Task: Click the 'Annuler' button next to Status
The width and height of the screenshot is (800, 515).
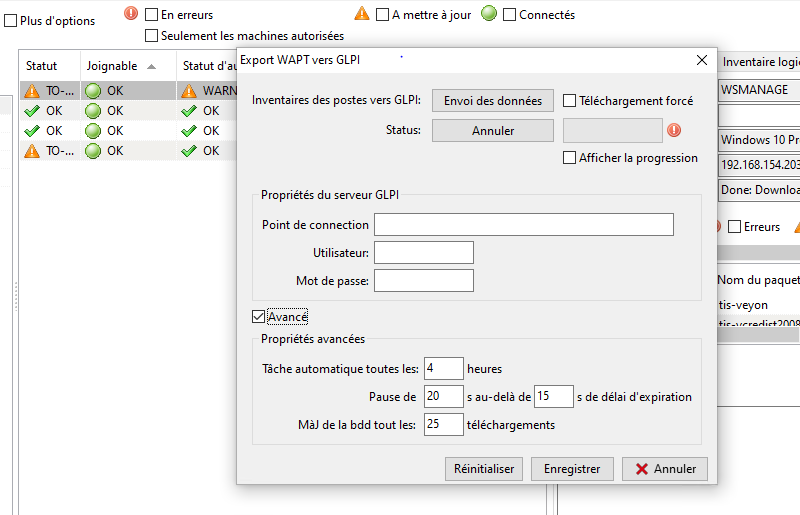Action: pyautogui.click(x=493, y=131)
